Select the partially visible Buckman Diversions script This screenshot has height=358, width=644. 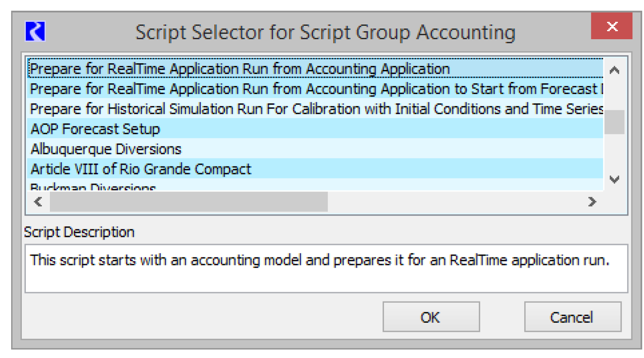pos(93,187)
